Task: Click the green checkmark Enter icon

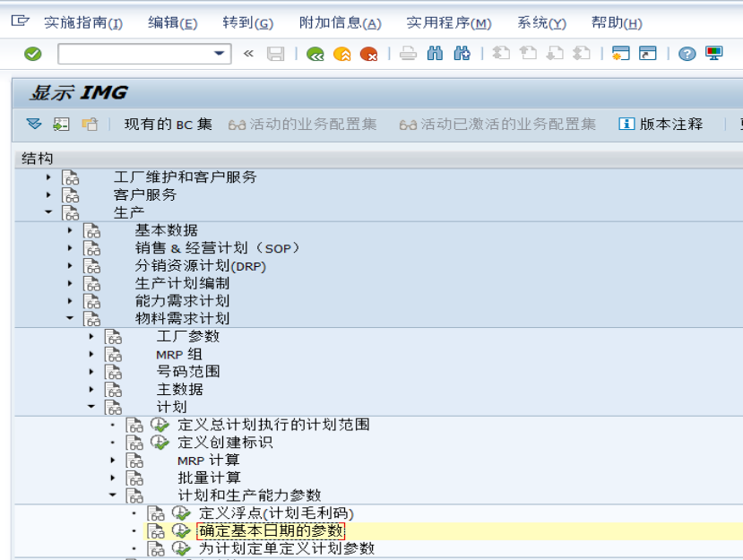Action: 32,54
